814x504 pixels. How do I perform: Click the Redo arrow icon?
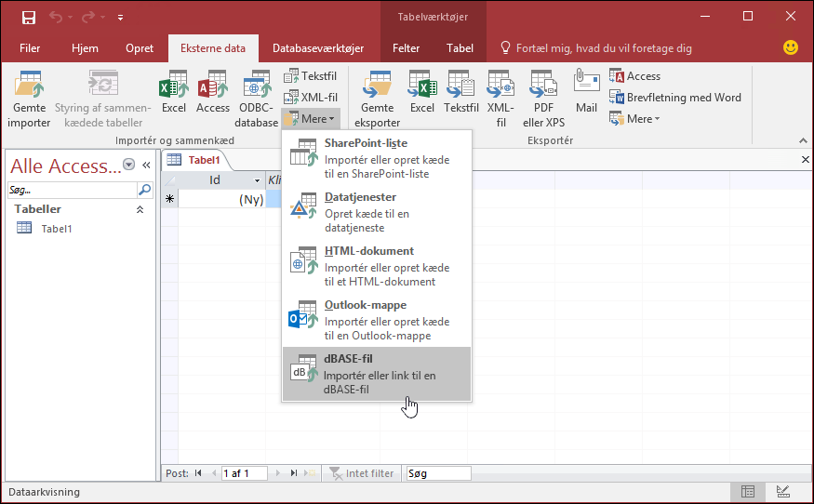tap(88, 17)
